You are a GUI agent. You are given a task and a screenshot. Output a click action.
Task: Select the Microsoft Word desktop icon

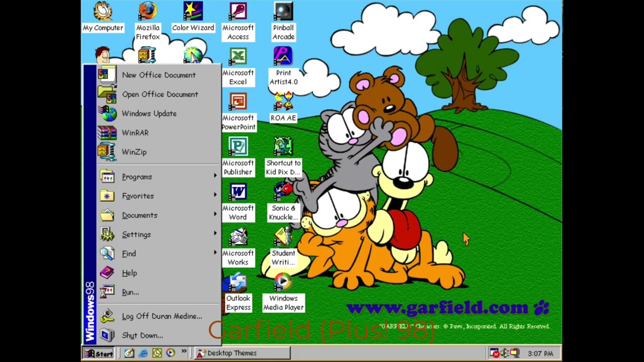[238, 203]
